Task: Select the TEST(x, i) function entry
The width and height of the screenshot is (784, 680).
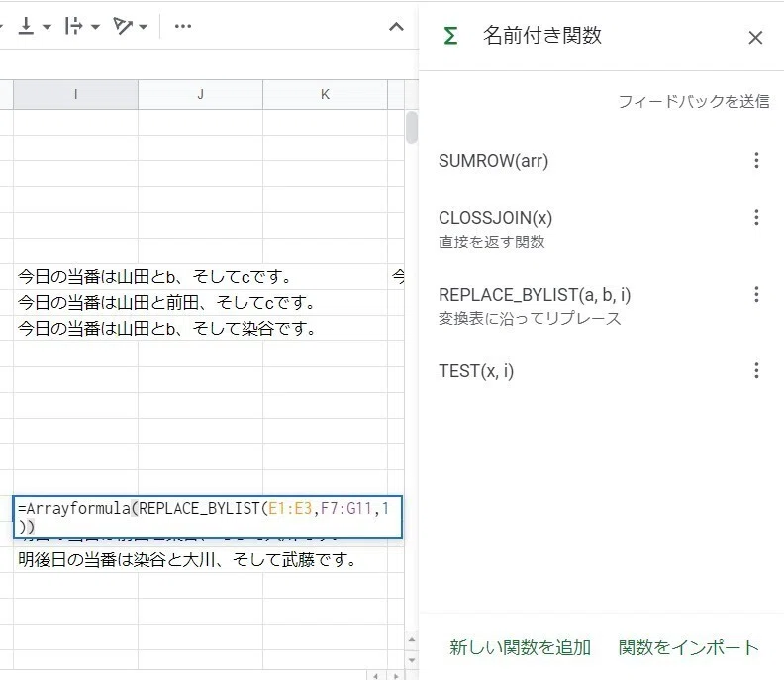Action: [x=476, y=371]
